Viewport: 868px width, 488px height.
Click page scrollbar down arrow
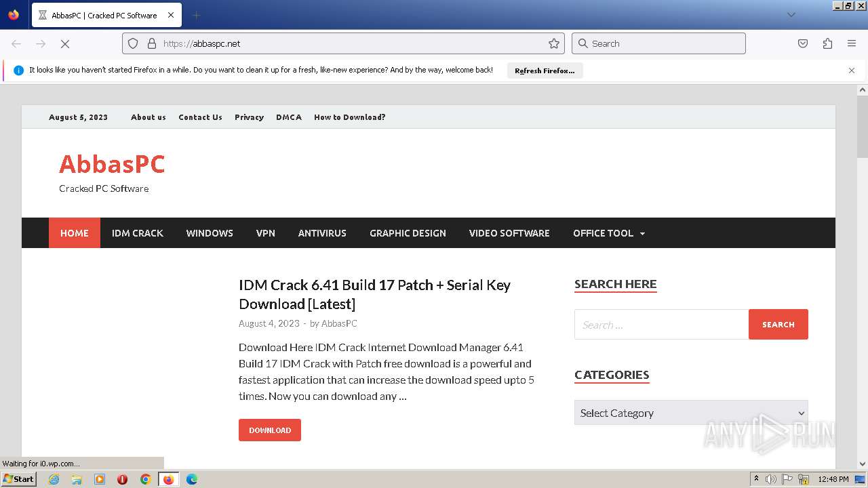[x=863, y=464]
